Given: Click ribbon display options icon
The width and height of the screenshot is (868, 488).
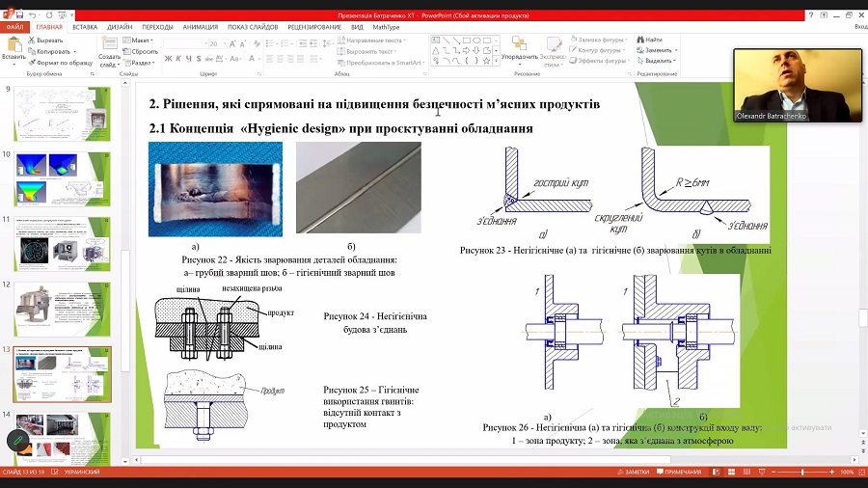Looking at the screenshot, I should (825, 15).
